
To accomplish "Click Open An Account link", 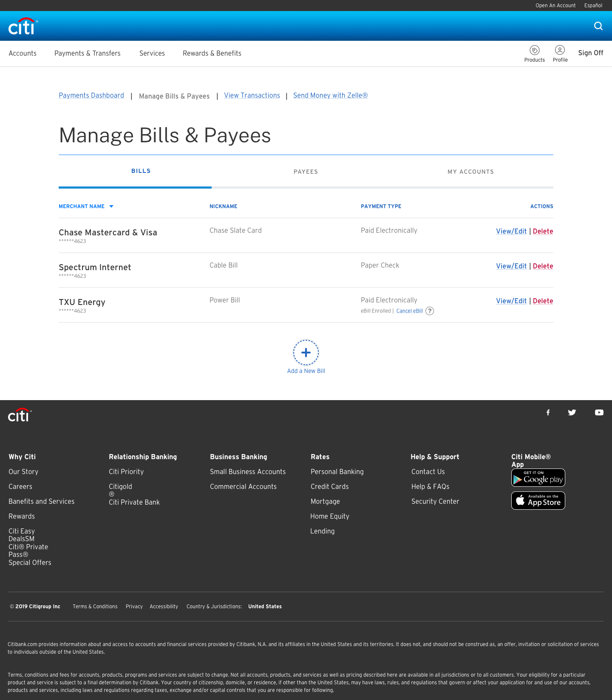I will click(x=555, y=6).
